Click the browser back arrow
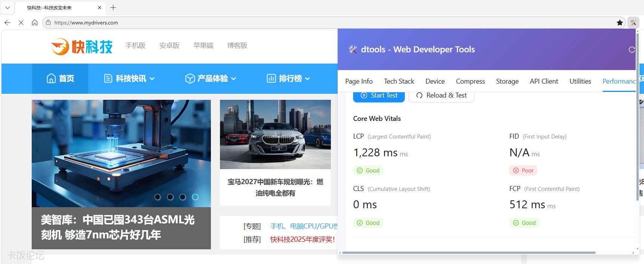This screenshot has width=644, height=264. click(x=8, y=23)
